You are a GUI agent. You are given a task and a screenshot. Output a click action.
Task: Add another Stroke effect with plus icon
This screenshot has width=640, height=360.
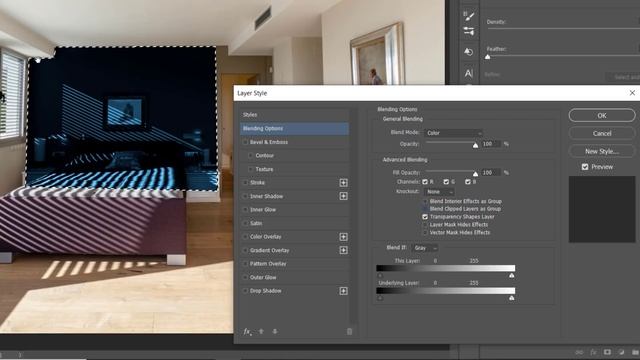point(344,183)
